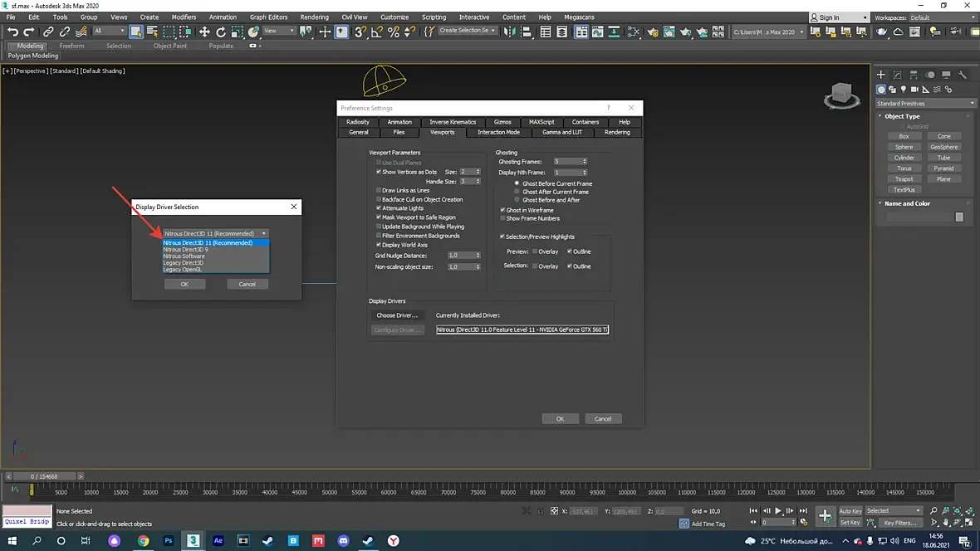980x551 pixels.
Task: Expand the Standard Primitives dropdown
Action: click(926, 104)
